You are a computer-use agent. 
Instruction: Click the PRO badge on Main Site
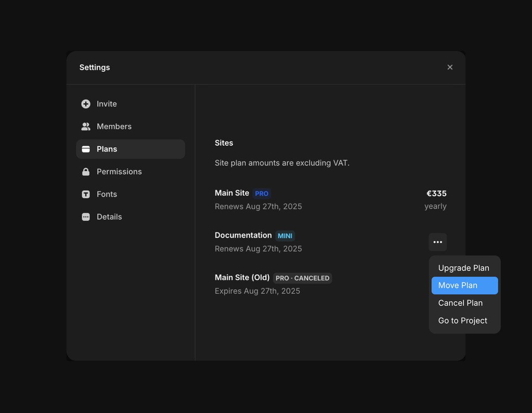click(x=262, y=193)
